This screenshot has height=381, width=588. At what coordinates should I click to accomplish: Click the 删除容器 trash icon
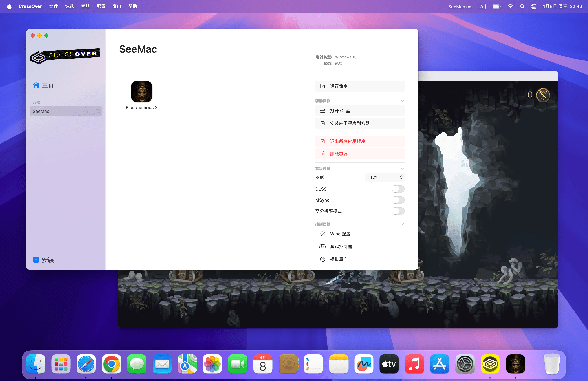point(322,154)
